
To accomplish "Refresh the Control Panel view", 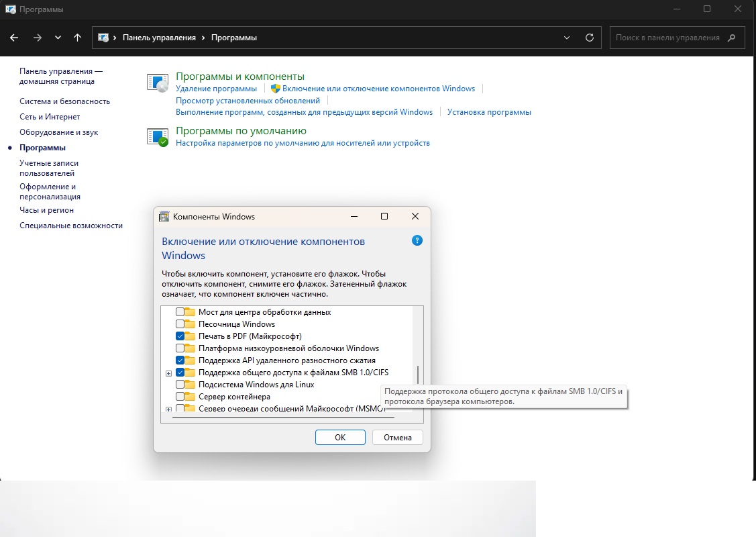I will (589, 38).
